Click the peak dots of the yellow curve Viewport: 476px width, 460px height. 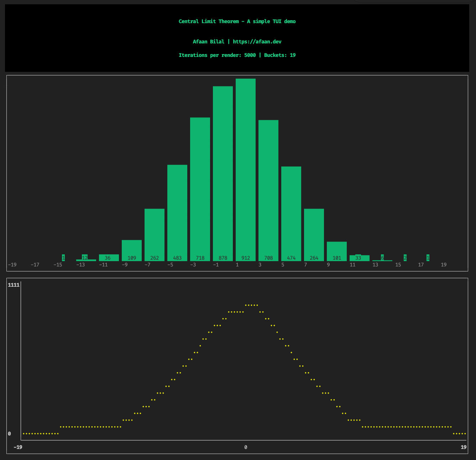[251, 305]
